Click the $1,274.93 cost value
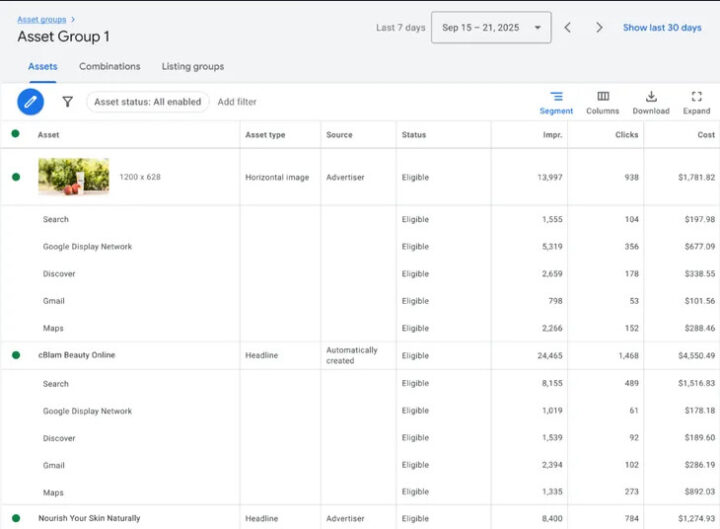This screenshot has width=720, height=529. tap(697, 518)
